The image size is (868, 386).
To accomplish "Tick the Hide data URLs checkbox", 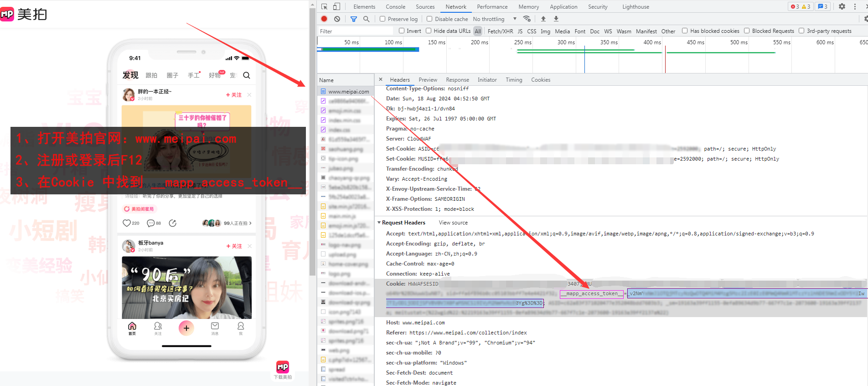I will (x=429, y=31).
